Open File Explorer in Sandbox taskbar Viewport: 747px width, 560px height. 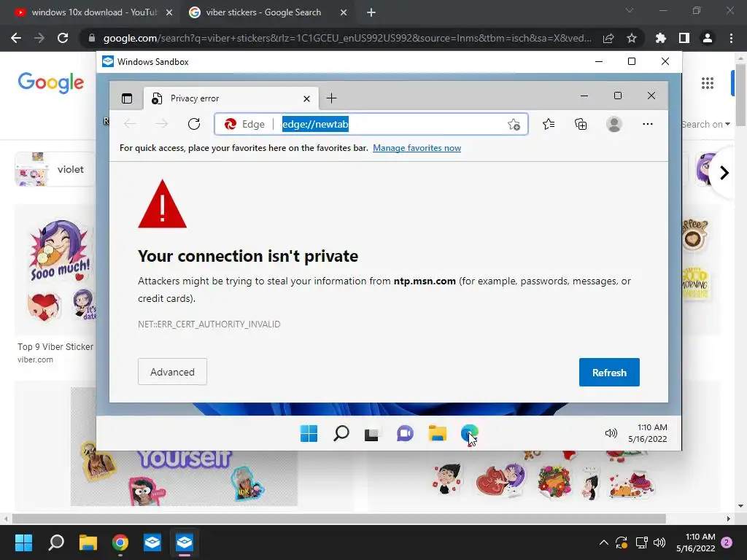point(438,433)
